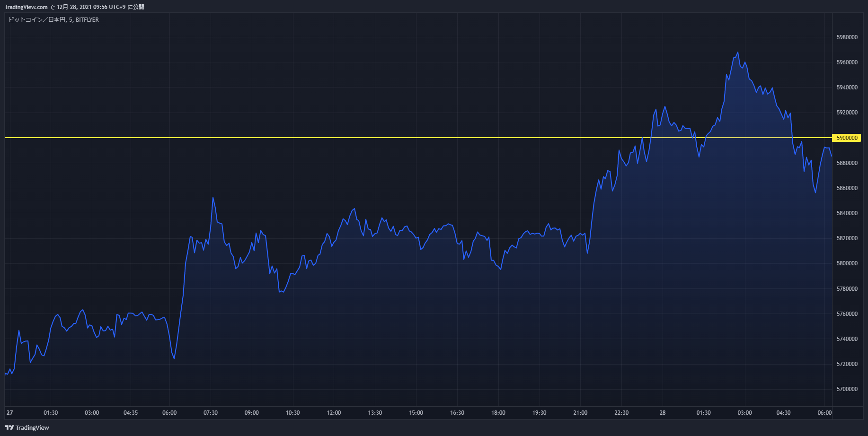
Task: Click the 5980000 price axis label
Action: tap(847, 37)
